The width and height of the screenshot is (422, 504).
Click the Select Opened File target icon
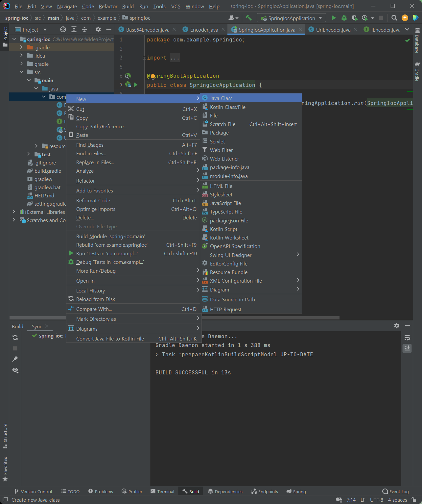pos(63,30)
